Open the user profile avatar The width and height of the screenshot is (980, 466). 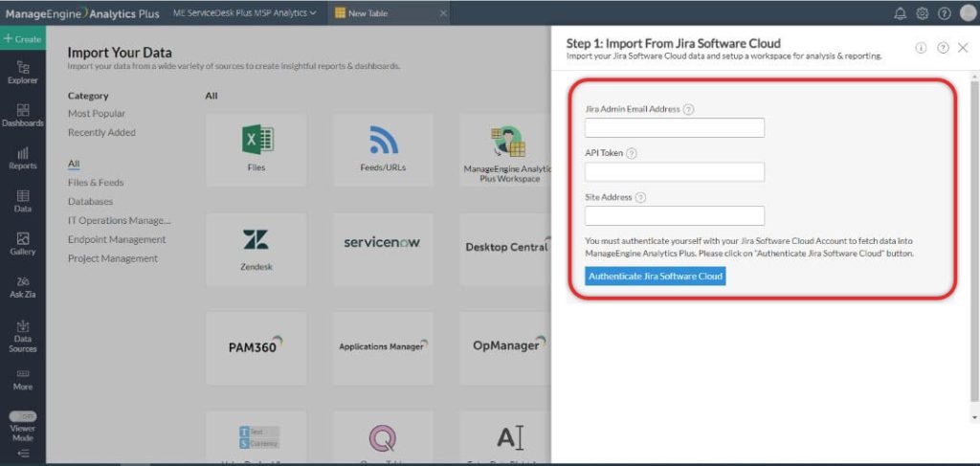point(968,13)
